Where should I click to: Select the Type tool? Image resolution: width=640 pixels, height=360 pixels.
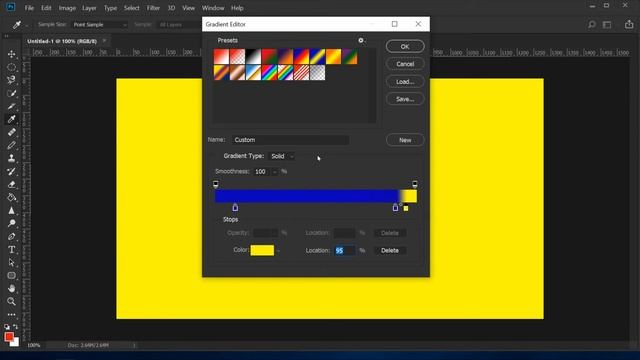pos(11,249)
